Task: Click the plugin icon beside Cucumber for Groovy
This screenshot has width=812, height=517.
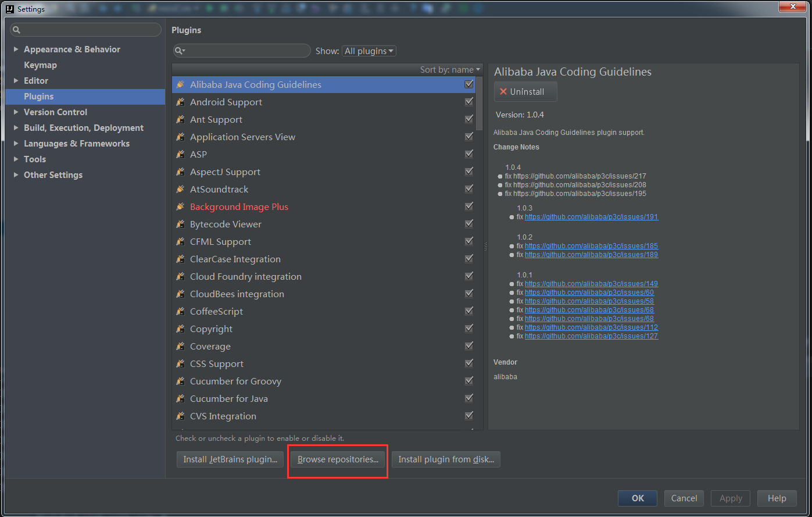Action: (180, 381)
